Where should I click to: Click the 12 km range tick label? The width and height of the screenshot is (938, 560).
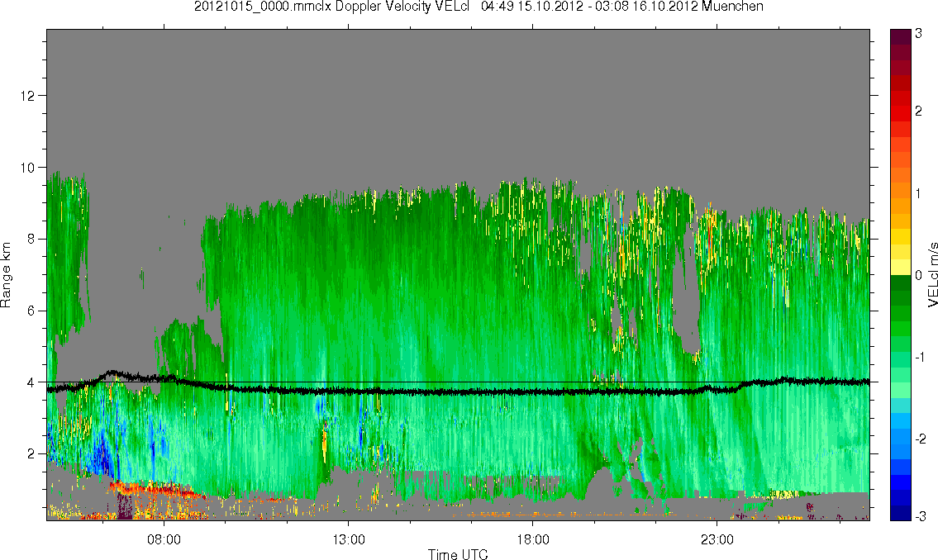pyautogui.click(x=28, y=96)
